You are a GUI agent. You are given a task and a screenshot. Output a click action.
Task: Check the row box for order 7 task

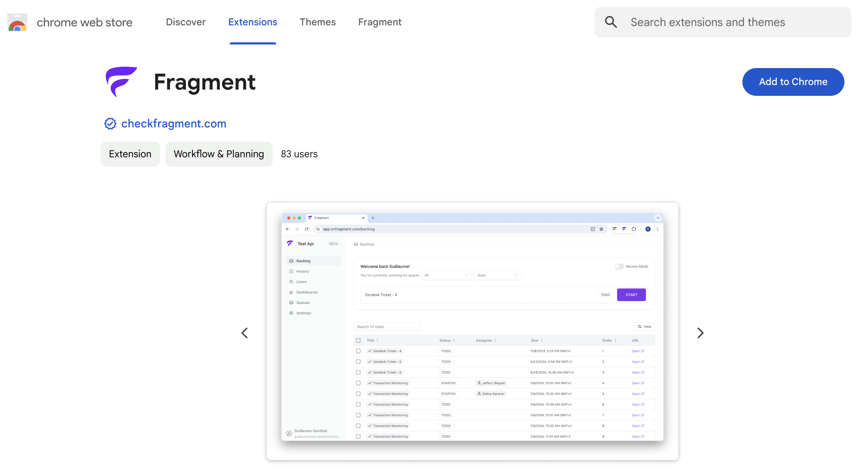point(358,415)
